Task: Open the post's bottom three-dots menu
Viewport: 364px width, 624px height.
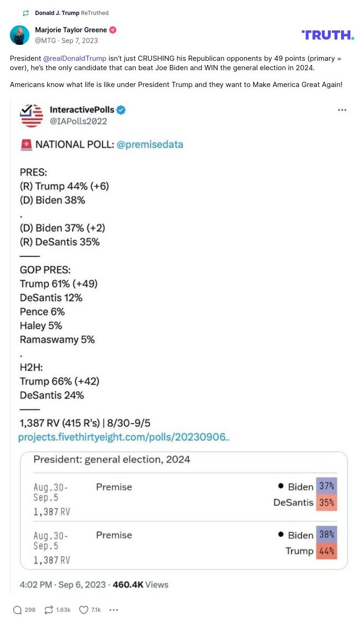Action: click(114, 610)
